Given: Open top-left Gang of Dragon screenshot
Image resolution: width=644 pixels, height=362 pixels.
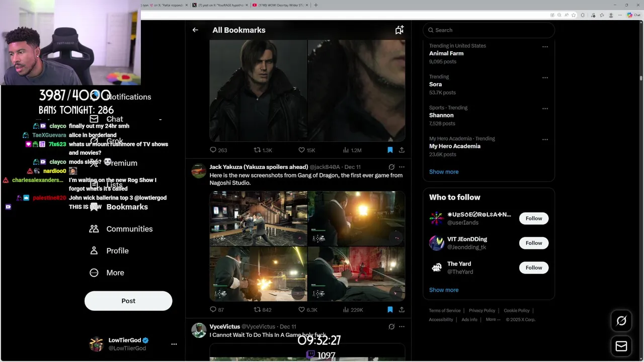Looking at the screenshot, I should [258, 218].
